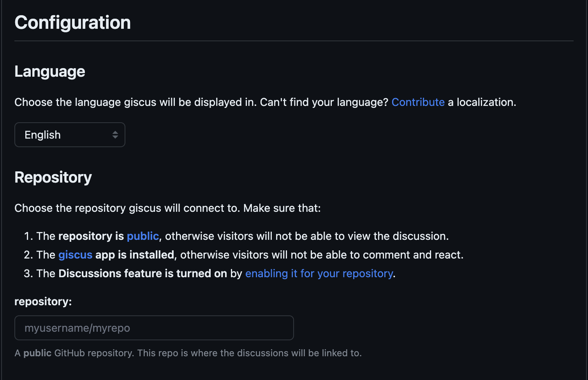Click the "repository:" field label
Image resolution: width=588 pixels, height=380 pixels.
tap(43, 301)
